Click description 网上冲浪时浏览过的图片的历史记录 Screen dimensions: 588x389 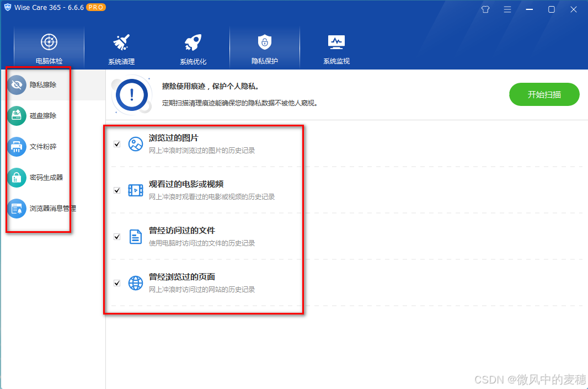202,151
